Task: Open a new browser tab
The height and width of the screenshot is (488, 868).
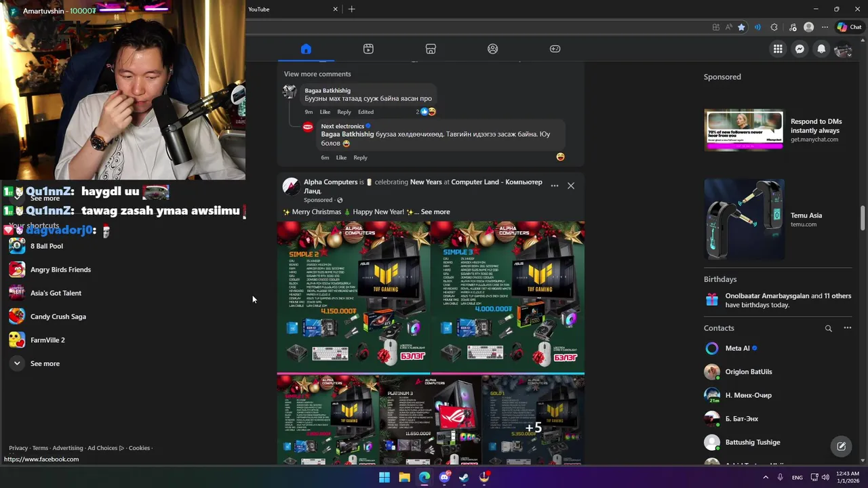Action: (351, 9)
